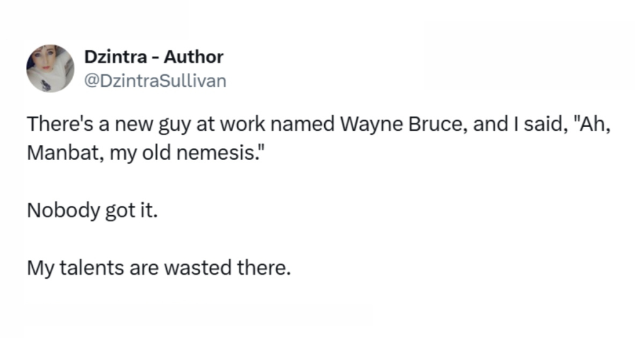
Task: Open the @DzintraSullivan handle link
Action: (154, 81)
